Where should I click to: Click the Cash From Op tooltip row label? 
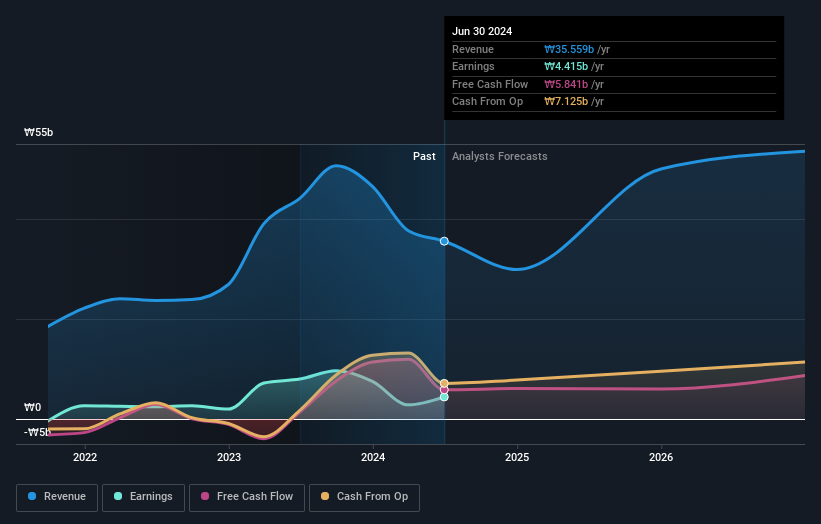pos(487,102)
